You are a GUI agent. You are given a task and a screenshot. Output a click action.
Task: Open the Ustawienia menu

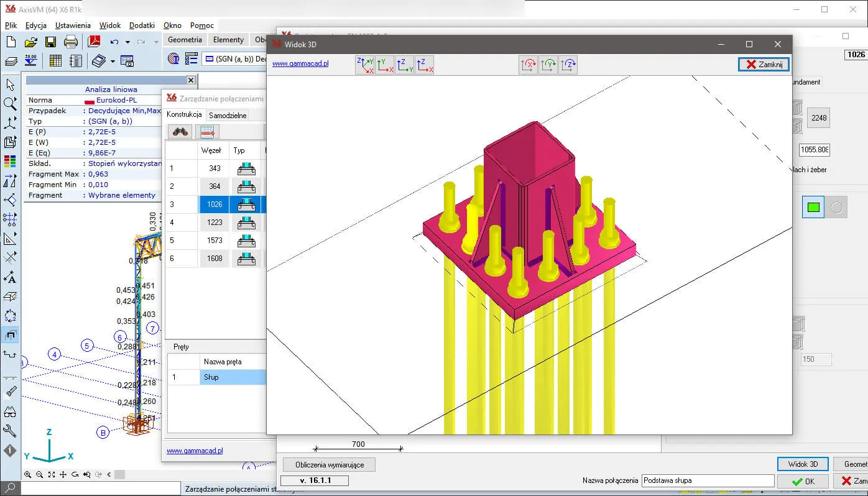[x=73, y=25]
